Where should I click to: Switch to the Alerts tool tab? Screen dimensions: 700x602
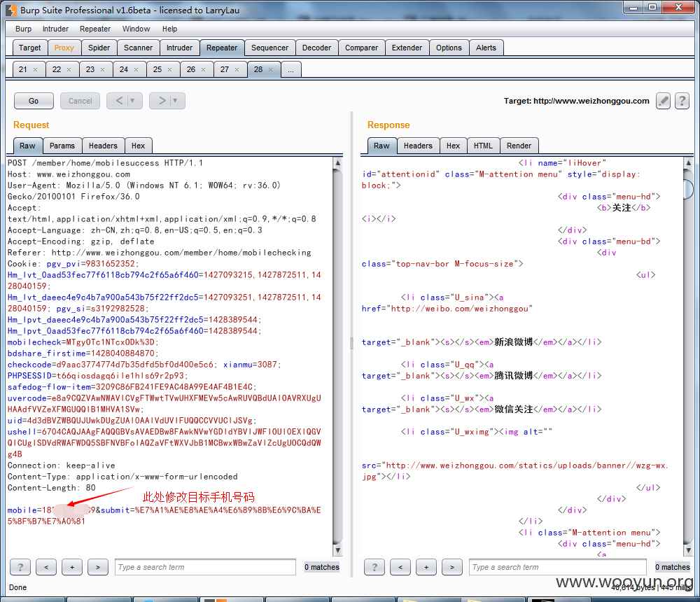pos(486,48)
